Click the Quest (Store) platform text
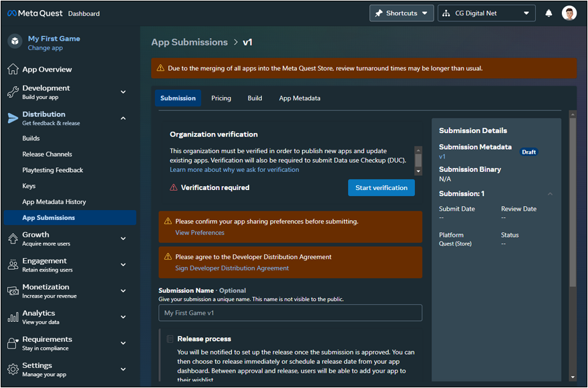Image resolution: width=588 pixels, height=388 pixels. pyautogui.click(x=455, y=244)
